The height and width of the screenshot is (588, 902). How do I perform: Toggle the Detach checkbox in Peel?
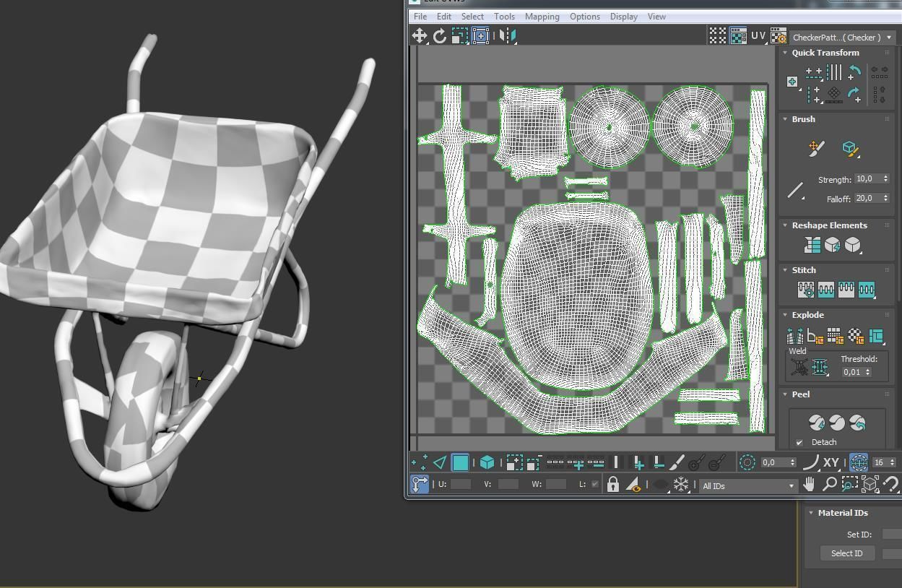(x=799, y=442)
